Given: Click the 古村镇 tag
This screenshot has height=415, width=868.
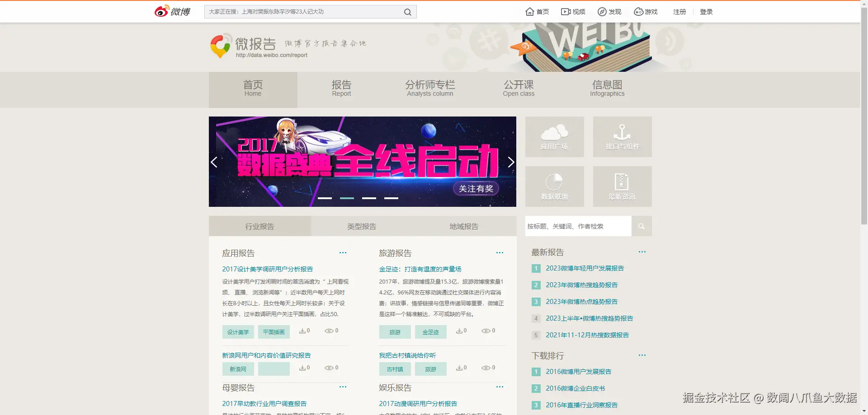Looking at the screenshot, I should tap(395, 369).
